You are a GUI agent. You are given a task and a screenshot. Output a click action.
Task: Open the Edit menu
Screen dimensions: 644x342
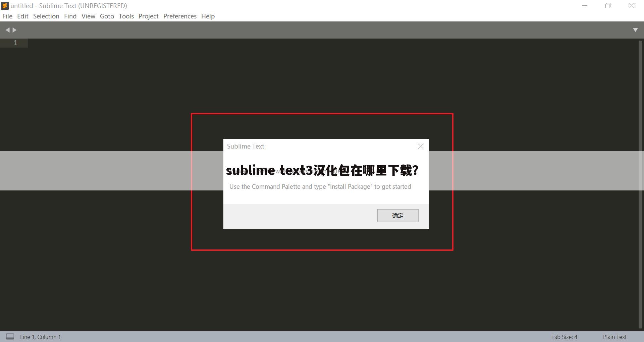pyautogui.click(x=23, y=16)
